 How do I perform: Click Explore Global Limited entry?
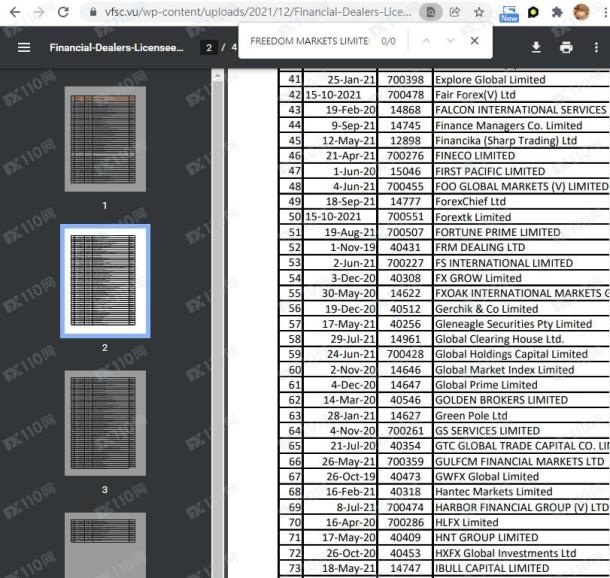[490, 79]
